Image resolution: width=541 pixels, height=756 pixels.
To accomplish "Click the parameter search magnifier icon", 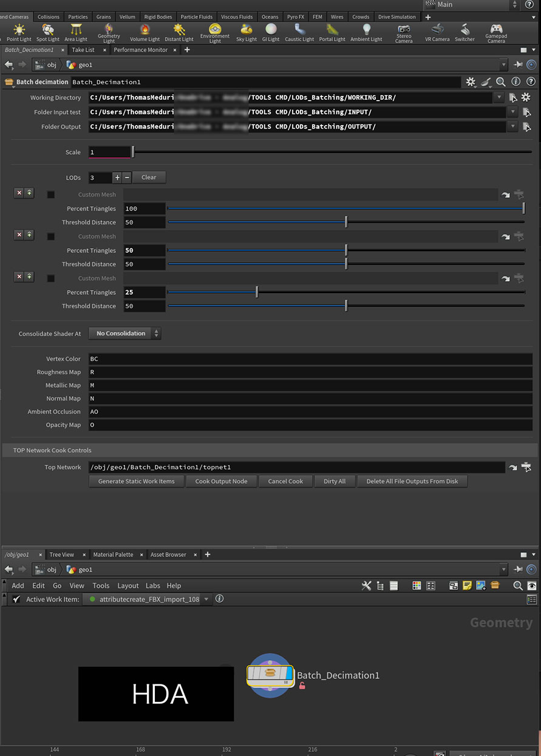I will click(x=500, y=82).
